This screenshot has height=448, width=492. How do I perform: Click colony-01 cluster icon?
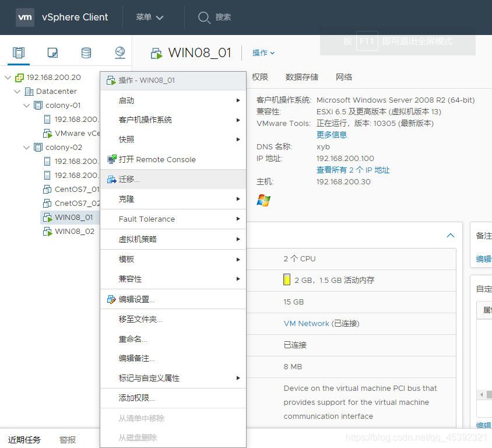[38, 105]
